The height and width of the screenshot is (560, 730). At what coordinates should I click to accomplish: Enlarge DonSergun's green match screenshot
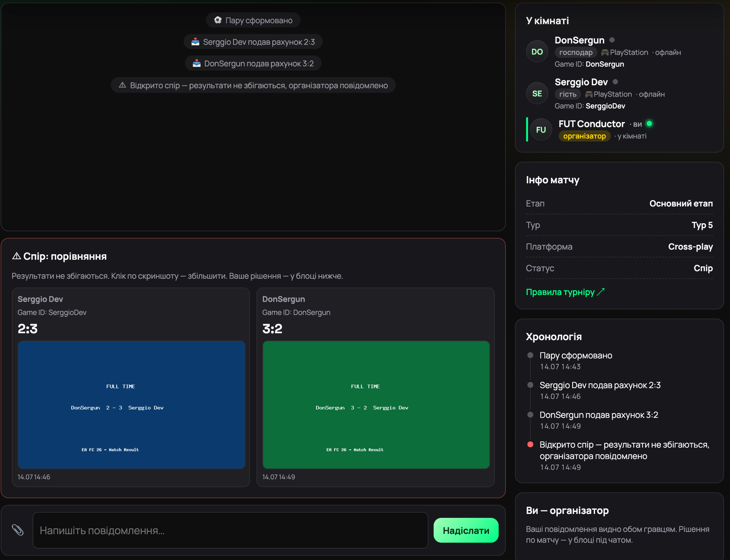tap(376, 405)
